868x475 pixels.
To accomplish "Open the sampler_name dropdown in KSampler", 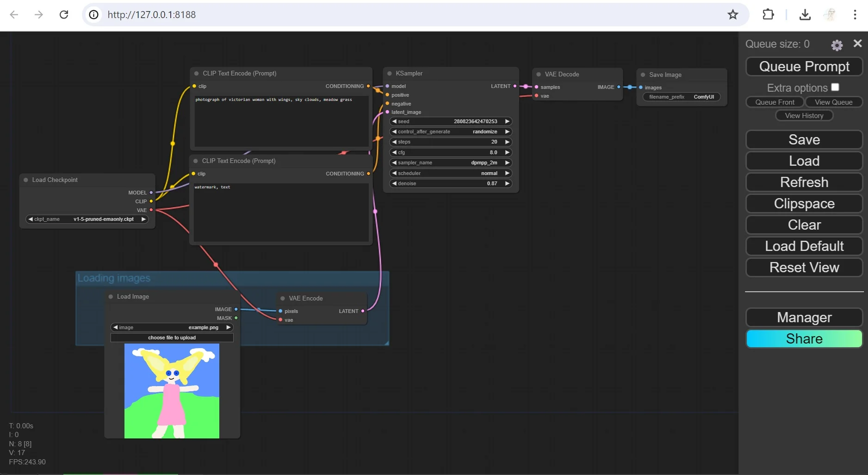I will (x=450, y=163).
